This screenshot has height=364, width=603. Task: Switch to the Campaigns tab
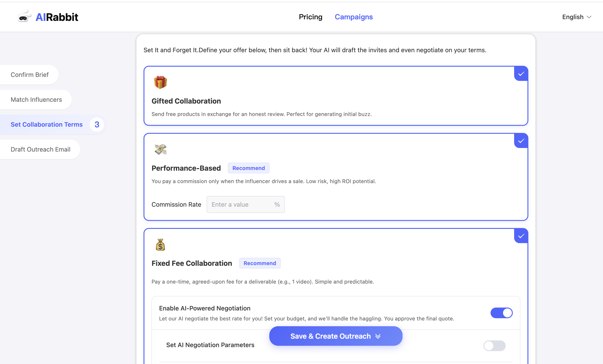pyautogui.click(x=353, y=17)
